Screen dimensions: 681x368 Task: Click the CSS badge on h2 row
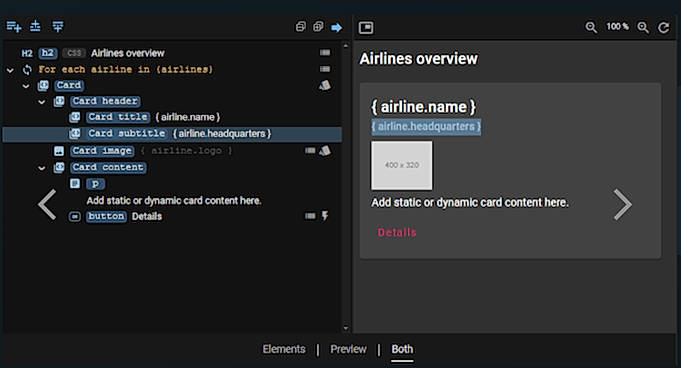74,53
